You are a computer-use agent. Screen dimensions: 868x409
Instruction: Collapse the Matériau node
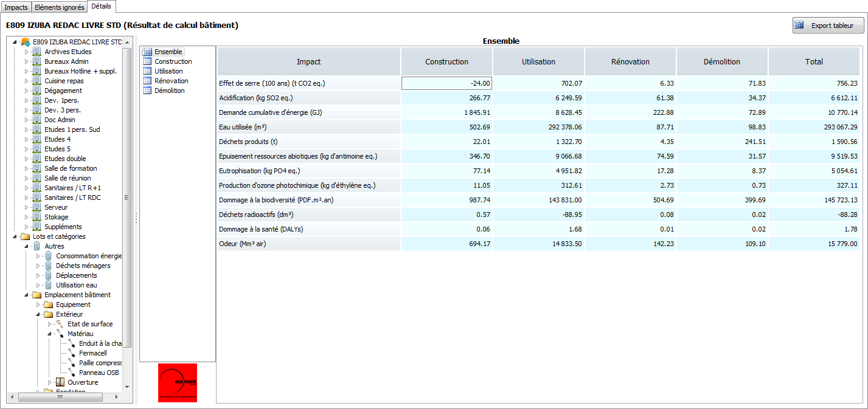coord(49,334)
